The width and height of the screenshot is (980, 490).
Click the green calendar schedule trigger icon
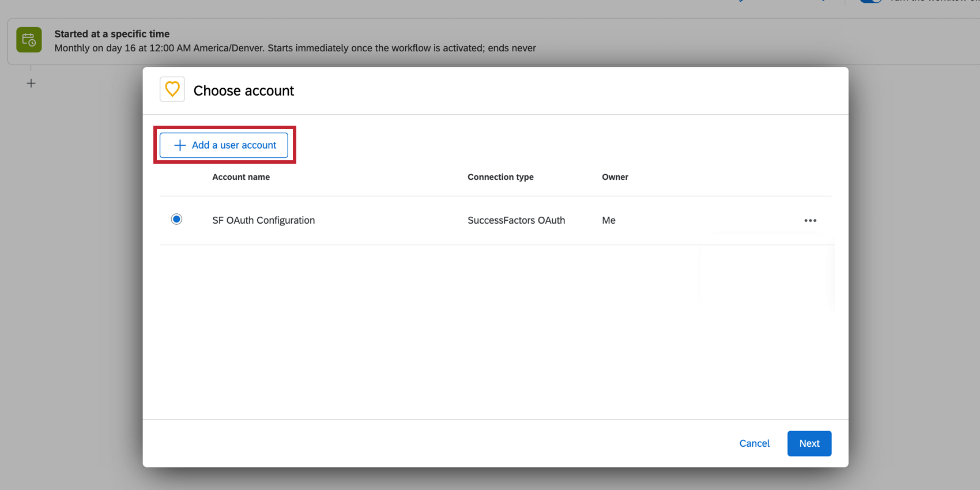[29, 40]
